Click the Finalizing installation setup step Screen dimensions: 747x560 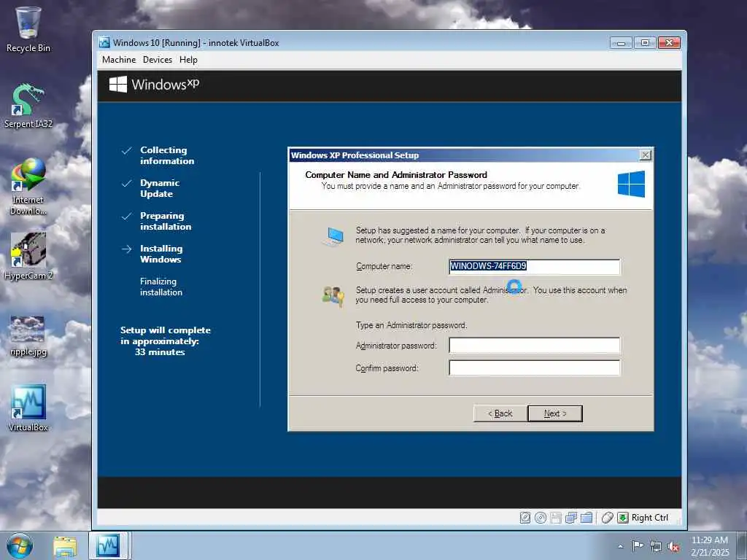161,287
